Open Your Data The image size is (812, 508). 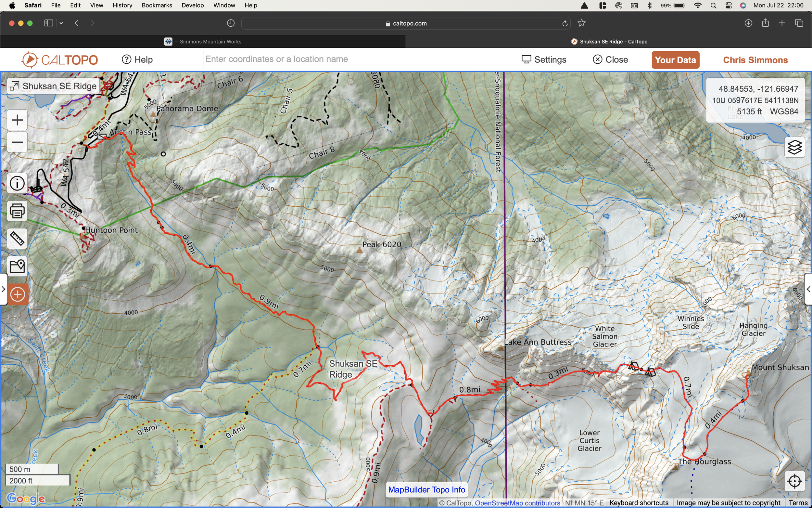(675, 60)
